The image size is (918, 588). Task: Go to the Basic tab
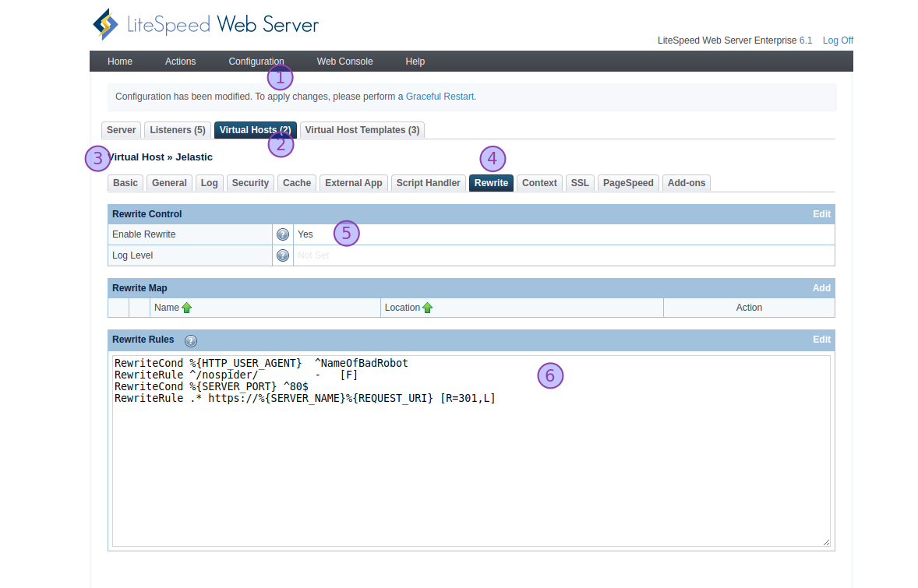tap(125, 183)
